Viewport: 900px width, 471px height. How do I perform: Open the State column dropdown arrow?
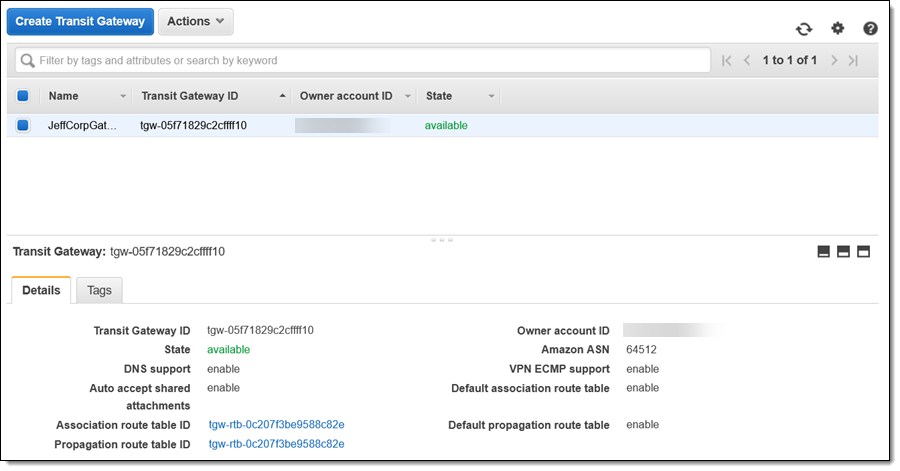[491, 97]
